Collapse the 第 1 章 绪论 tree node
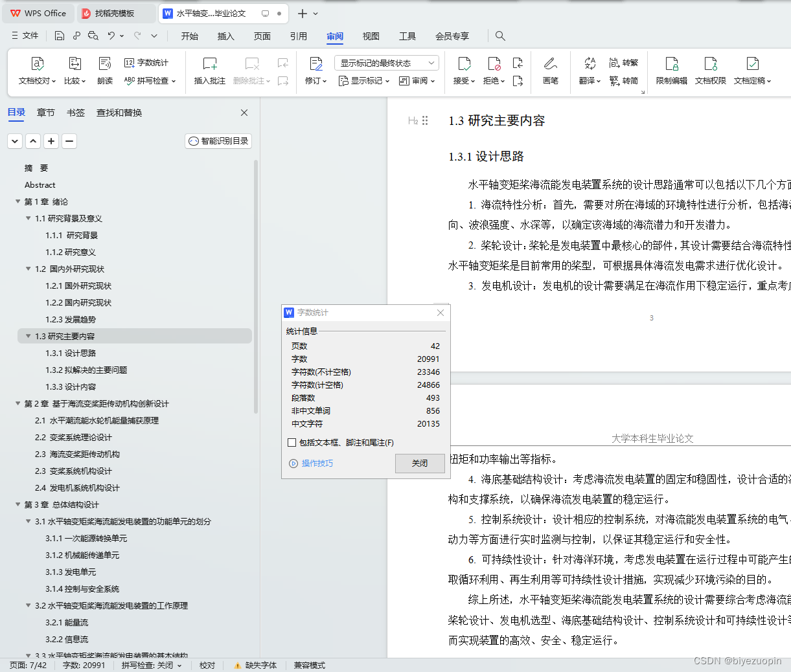791x672 pixels. coord(17,201)
